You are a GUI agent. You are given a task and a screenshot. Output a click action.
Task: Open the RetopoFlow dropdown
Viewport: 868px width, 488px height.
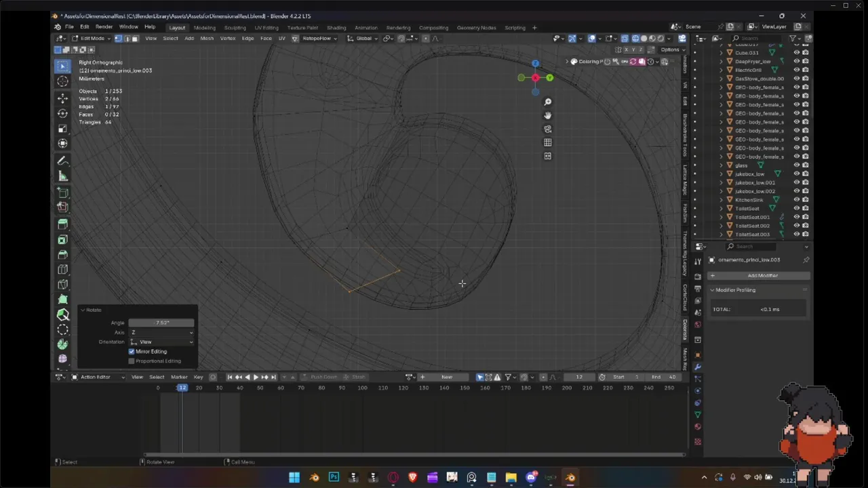coord(319,38)
